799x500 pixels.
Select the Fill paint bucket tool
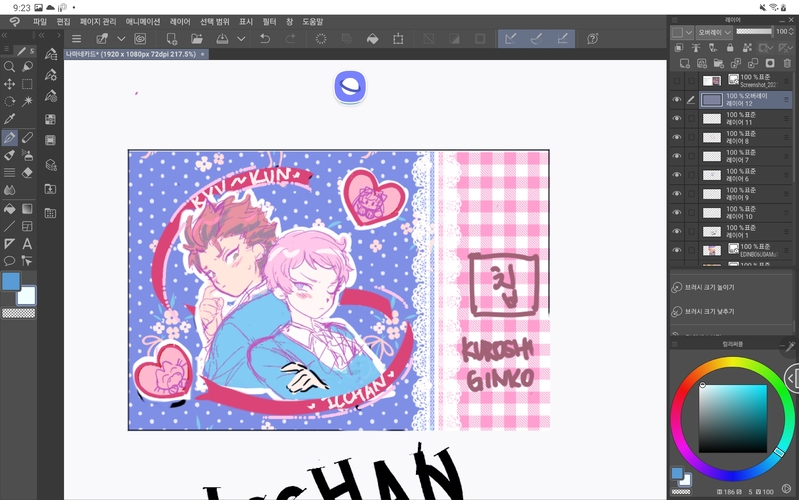pos(9,209)
